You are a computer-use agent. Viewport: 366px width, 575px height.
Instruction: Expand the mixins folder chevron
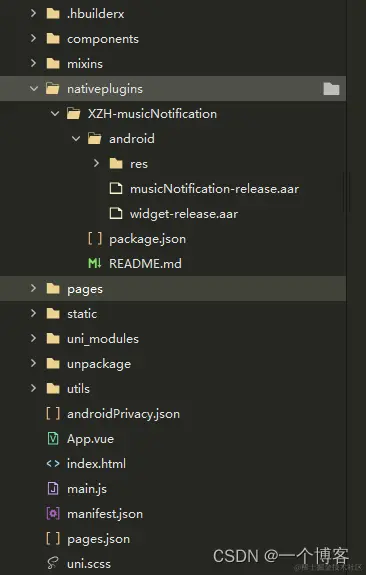click(33, 63)
